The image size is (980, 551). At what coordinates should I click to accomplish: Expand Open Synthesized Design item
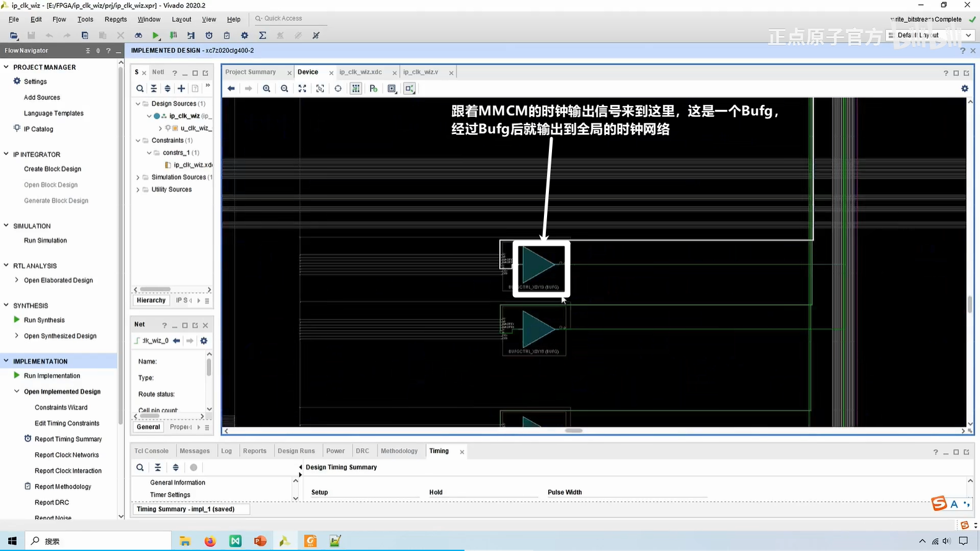tap(17, 336)
